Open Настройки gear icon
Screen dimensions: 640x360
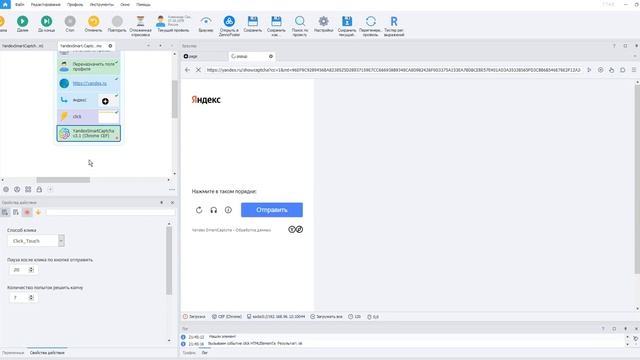click(323, 21)
